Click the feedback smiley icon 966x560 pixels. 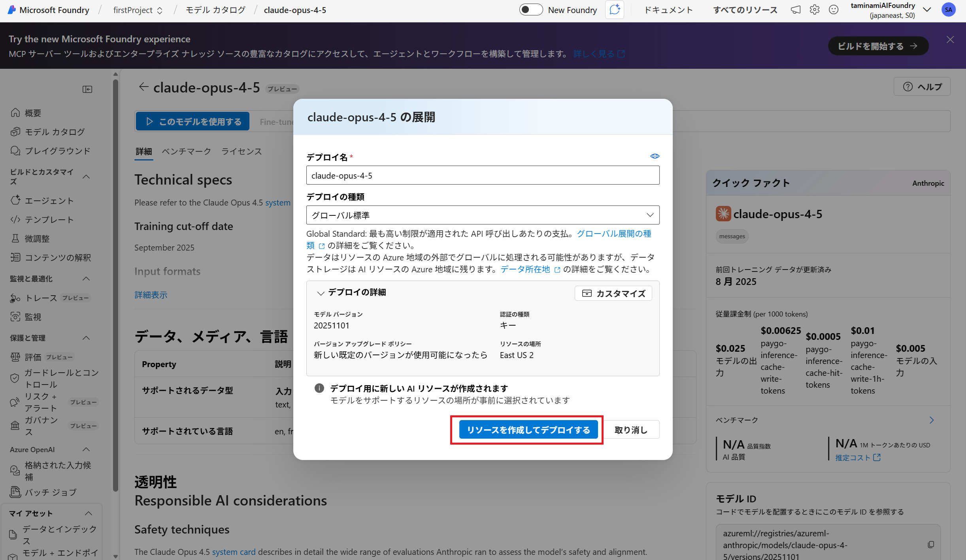(x=833, y=10)
